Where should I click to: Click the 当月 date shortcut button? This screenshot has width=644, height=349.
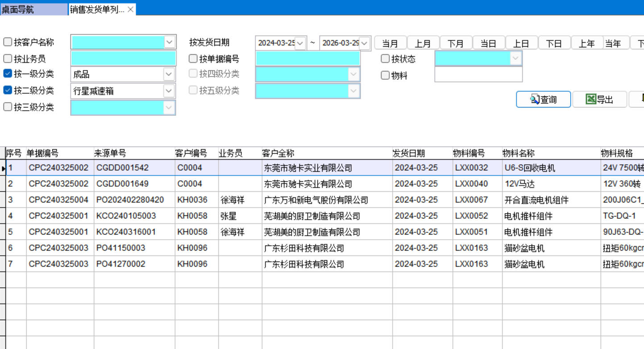click(x=390, y=43)
